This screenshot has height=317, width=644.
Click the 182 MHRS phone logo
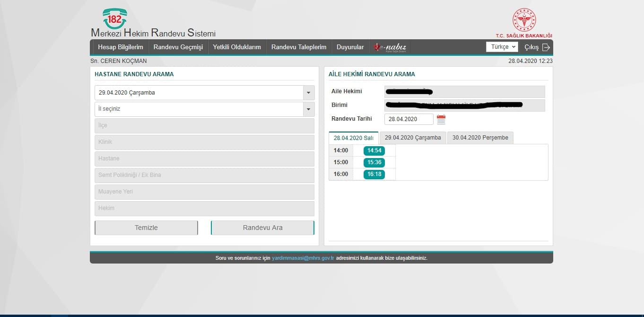click(114, 19)
